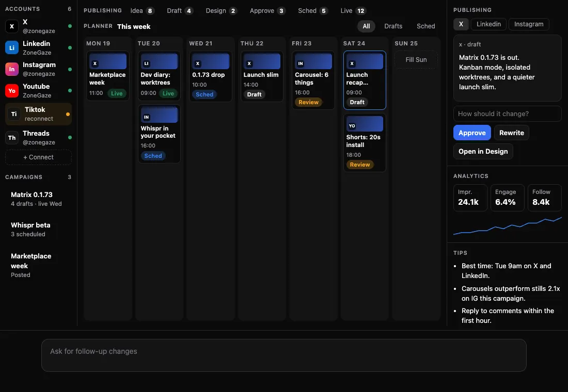Click Fill Sun button
The width and height of the screenshot is (568, 392).
416,60
